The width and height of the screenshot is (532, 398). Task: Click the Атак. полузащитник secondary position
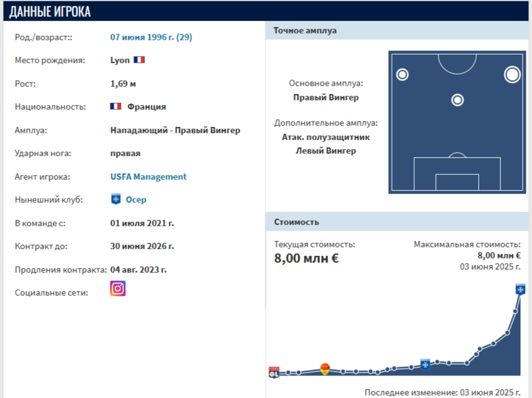click(326, 138)
